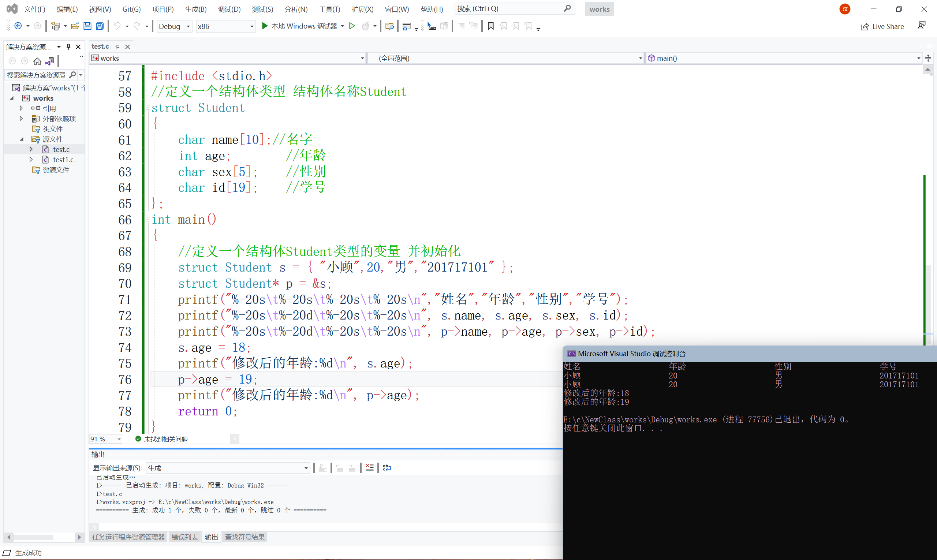Click the Solution Explorer home icon

pyautogui.click(x=37, y=61)
